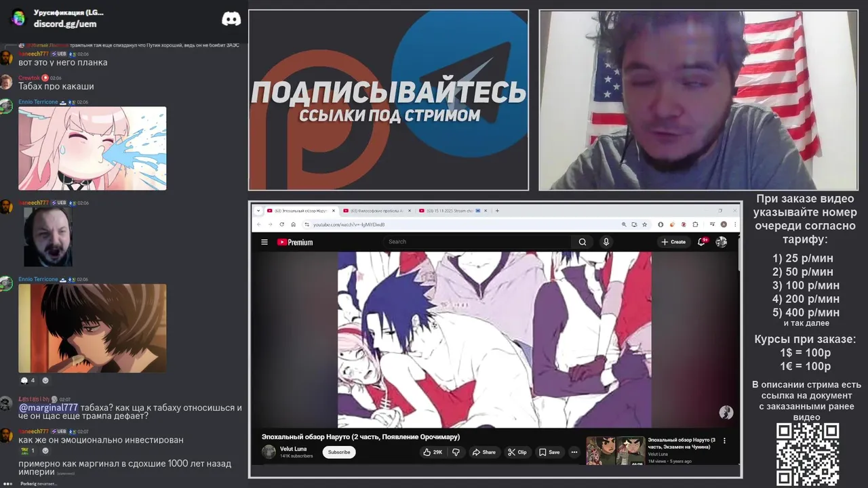Screen dimensions: 868x488
Task: Click the video title Эпохальный обзор Наруто
Action: coord(361,436)
